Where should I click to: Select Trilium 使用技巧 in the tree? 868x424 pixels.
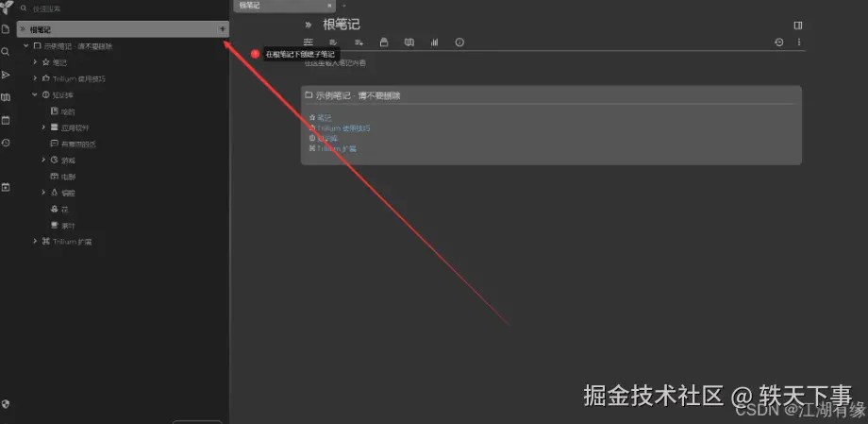[78, 78]
